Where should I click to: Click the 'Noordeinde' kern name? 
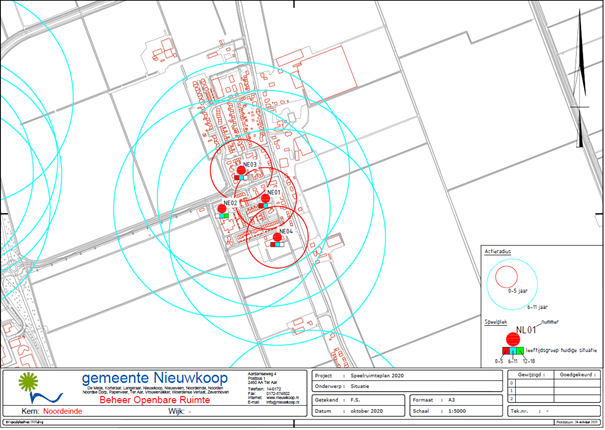[x=62, y=411]
